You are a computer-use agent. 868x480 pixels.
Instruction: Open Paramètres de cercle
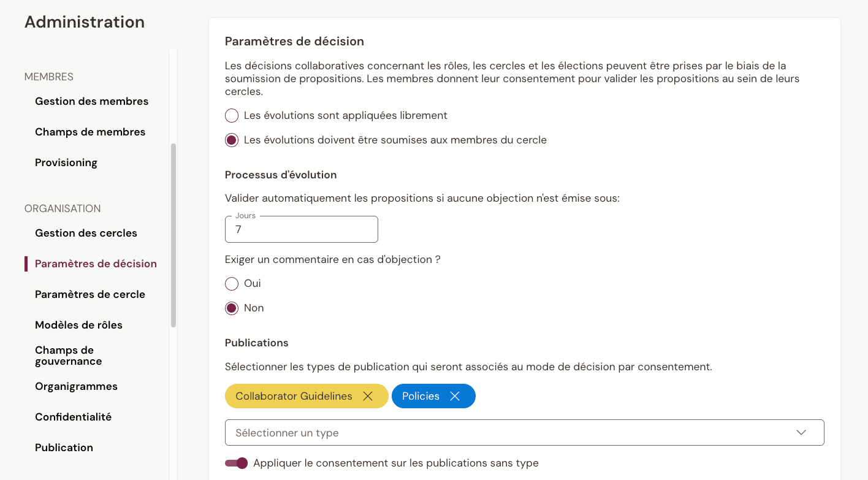pyautogui.click(x=90, y=294)
